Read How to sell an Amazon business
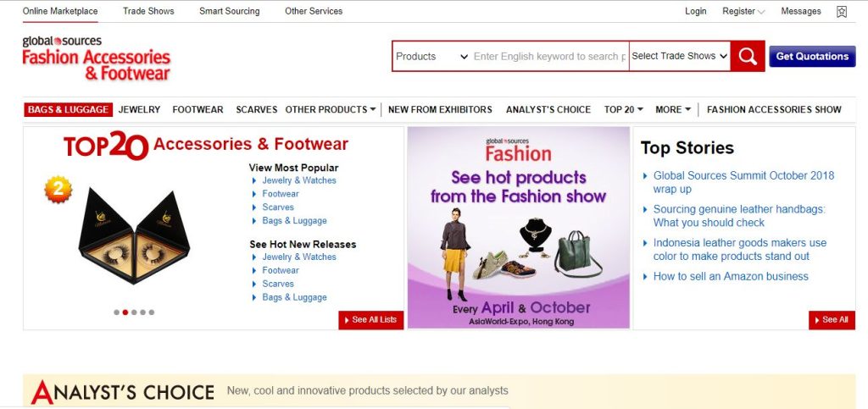The height and width of the screenshot is (409, 868). point(731,276)
